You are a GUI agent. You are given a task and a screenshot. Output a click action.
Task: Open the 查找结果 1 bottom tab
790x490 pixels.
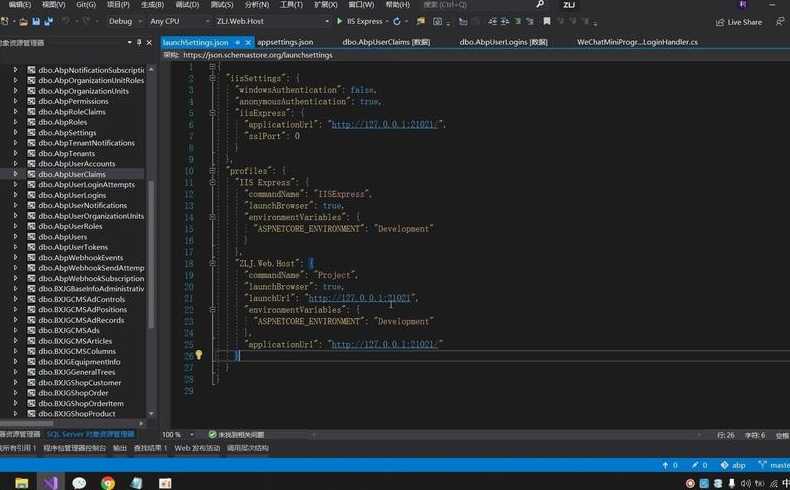150,448
